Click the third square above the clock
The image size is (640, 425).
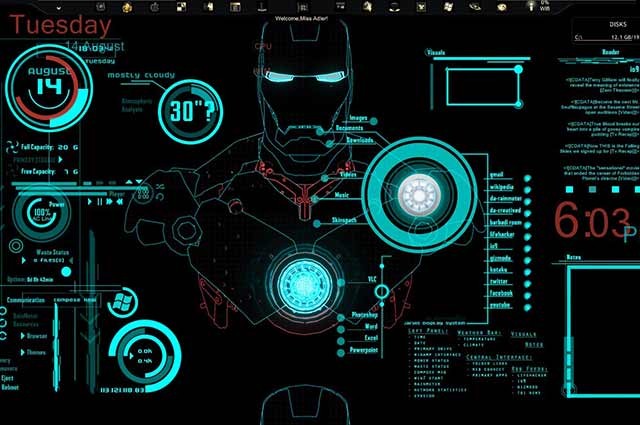pos(616,189)
